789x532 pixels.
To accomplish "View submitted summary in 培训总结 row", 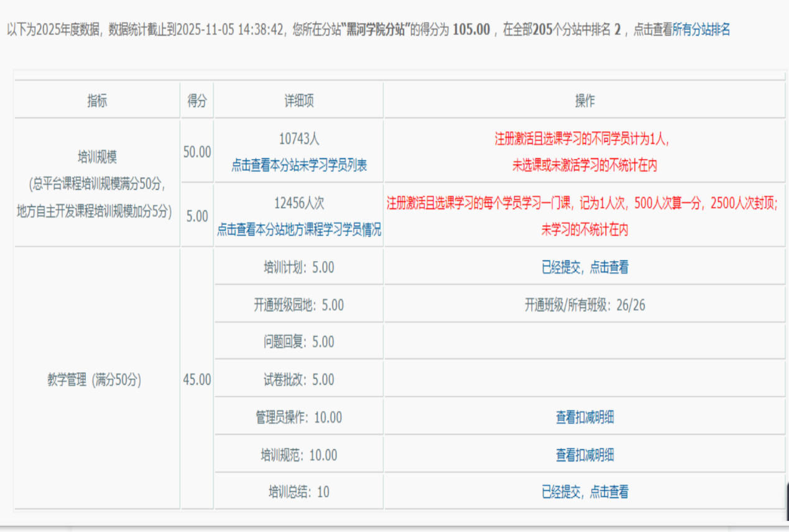I will click(584, 492).
